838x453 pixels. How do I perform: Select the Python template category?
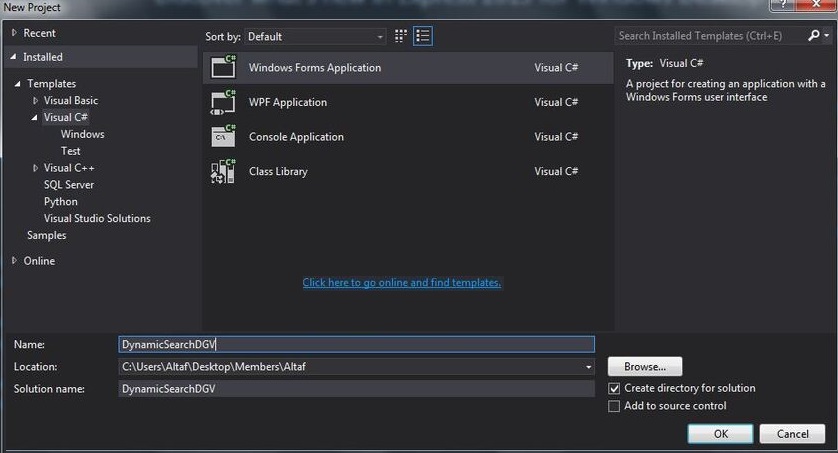60,202
